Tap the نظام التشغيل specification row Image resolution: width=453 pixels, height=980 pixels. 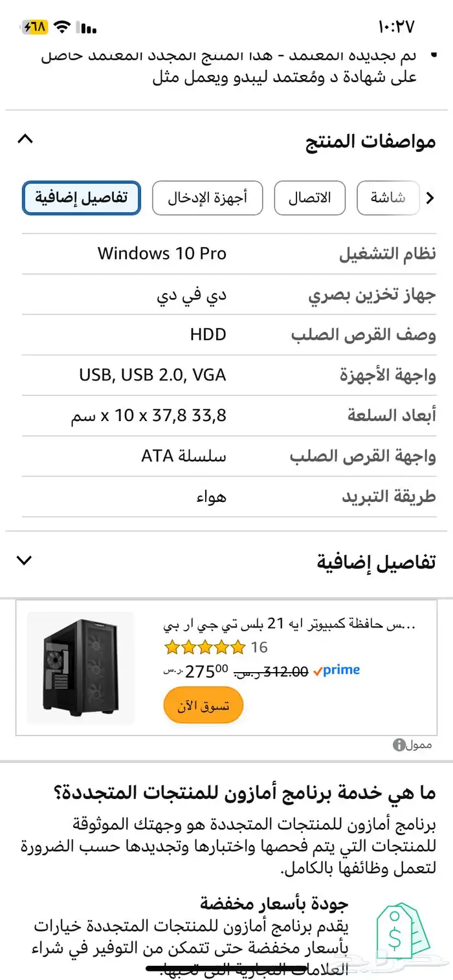[x=229, y=254]
